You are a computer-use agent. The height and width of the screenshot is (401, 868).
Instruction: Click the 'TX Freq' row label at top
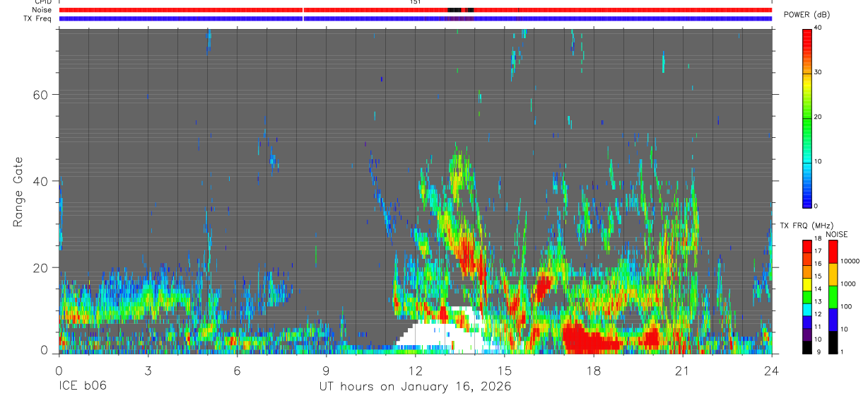point(39,18)
